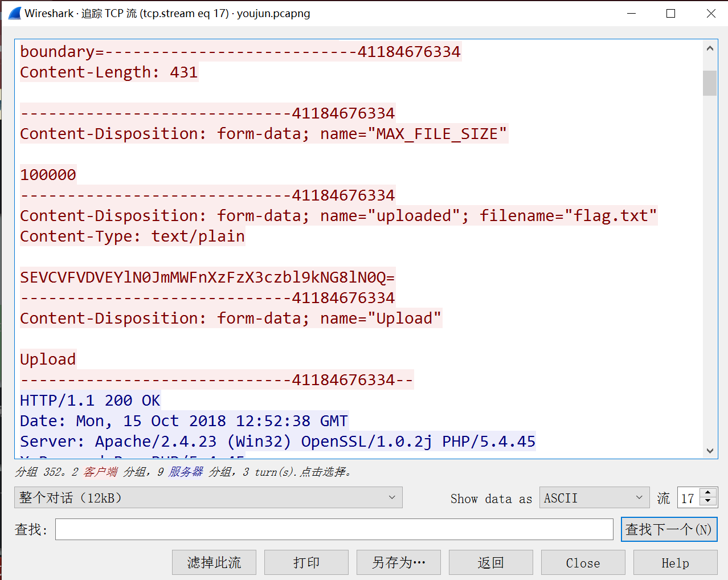
Task: Click the 100000 value line
Action: click(48, 175)
